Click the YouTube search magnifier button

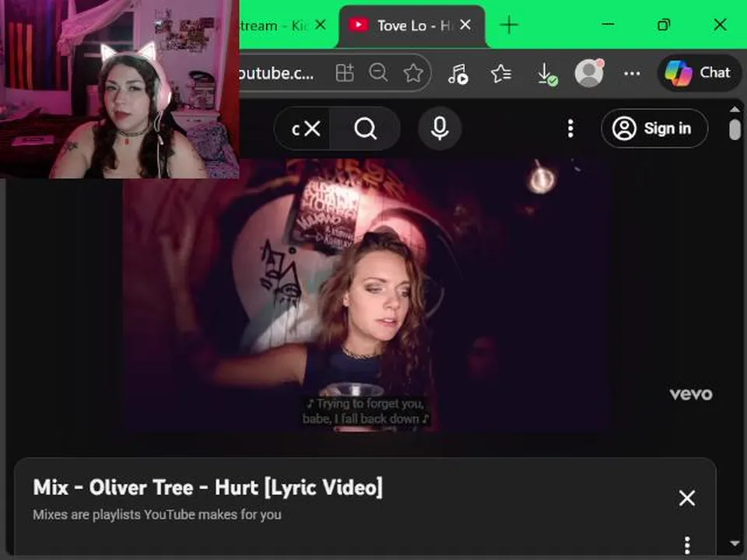point(366,128)
